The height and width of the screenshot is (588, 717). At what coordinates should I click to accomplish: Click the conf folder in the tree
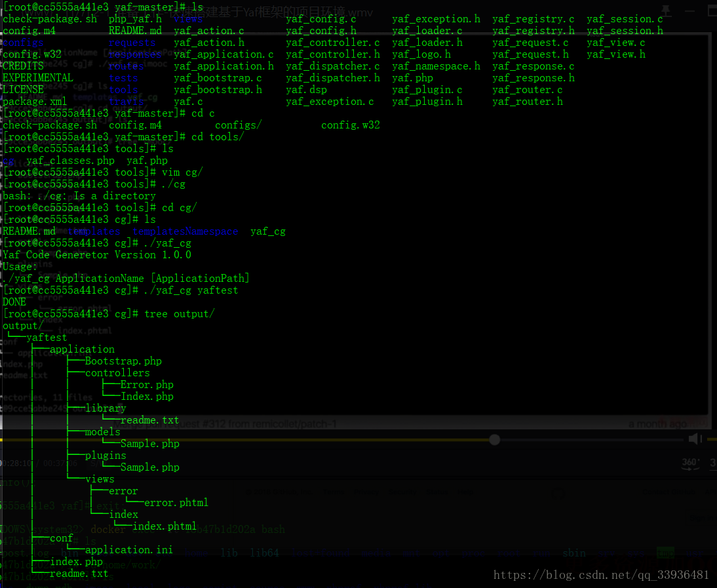point(61,538)
